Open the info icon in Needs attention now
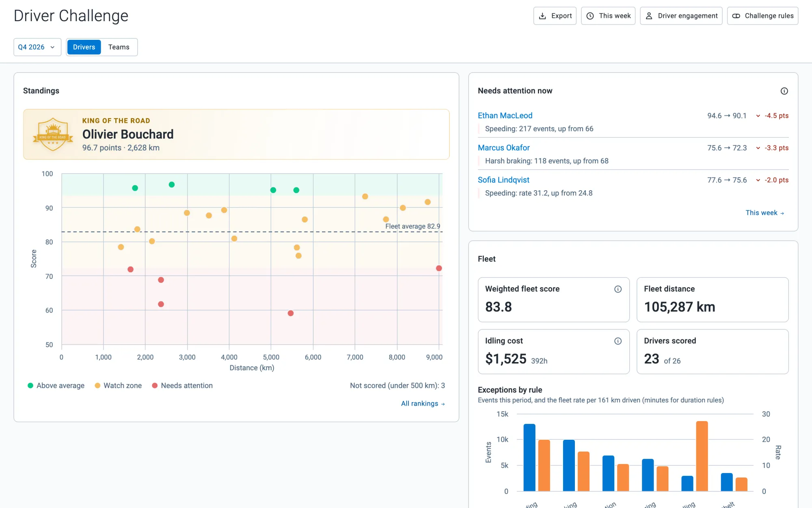Image resolution: width=812 pixels, height=508 pixels. coord(784,91)
